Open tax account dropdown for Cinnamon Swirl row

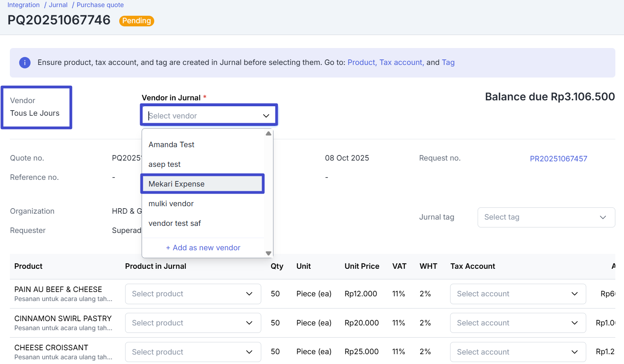point(517,323)
